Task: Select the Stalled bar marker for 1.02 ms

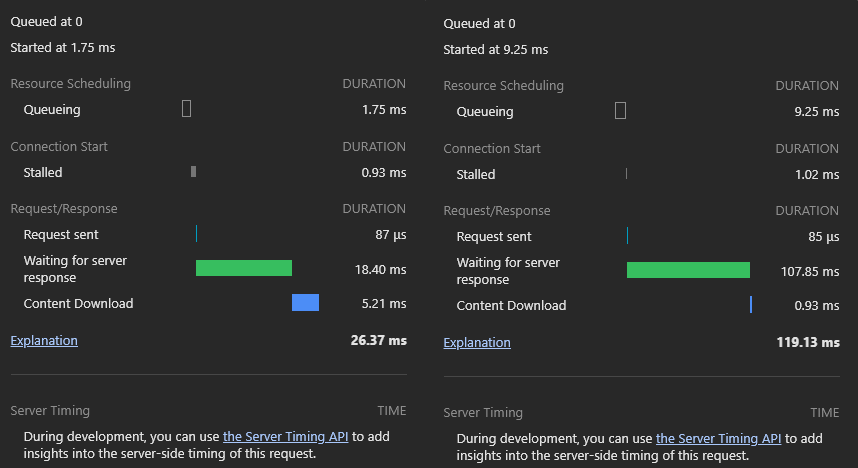Action: click(x=626, y=174)
